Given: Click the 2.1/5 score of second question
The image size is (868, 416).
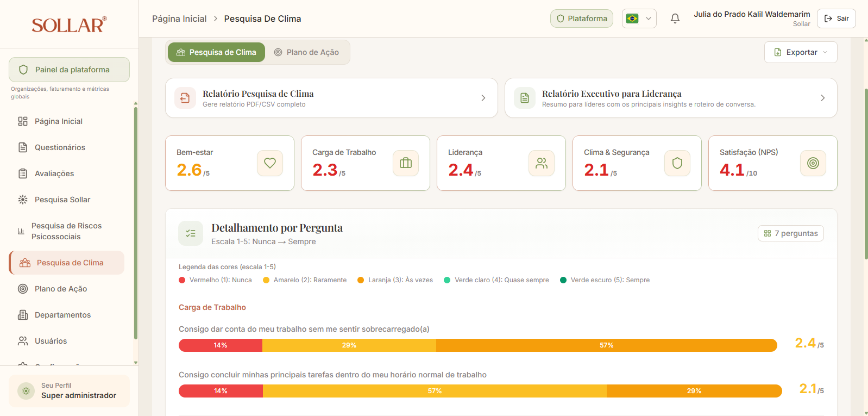Looking at the screenshot, I should click(x=812, y=389).
